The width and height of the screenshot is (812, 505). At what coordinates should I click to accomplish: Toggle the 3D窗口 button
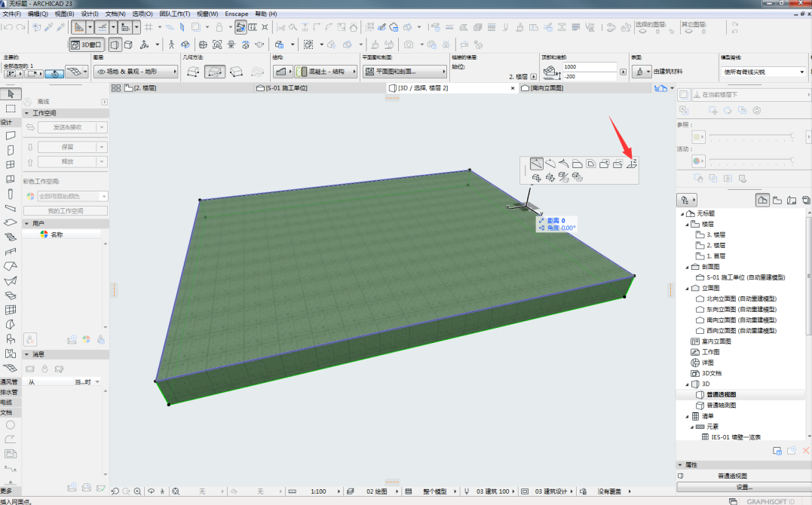click(x=87, y=44)
